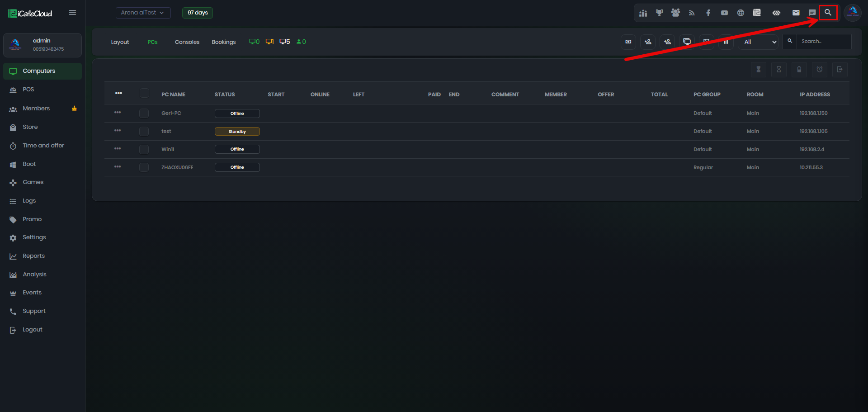Open the community group icon in top bar
This screenshot has width=868, height=412.
[x=675, y=13]
